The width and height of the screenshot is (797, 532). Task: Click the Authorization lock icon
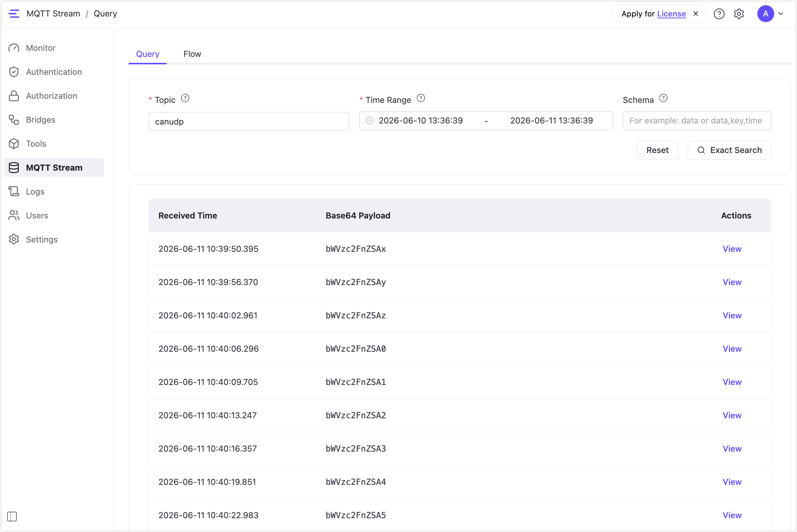(x=14, y=96)
